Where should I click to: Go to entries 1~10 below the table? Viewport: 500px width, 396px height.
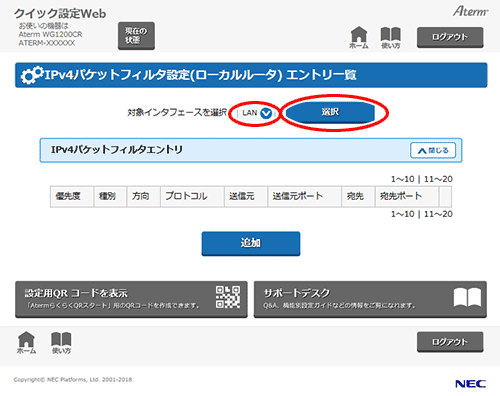click(402, 214)
